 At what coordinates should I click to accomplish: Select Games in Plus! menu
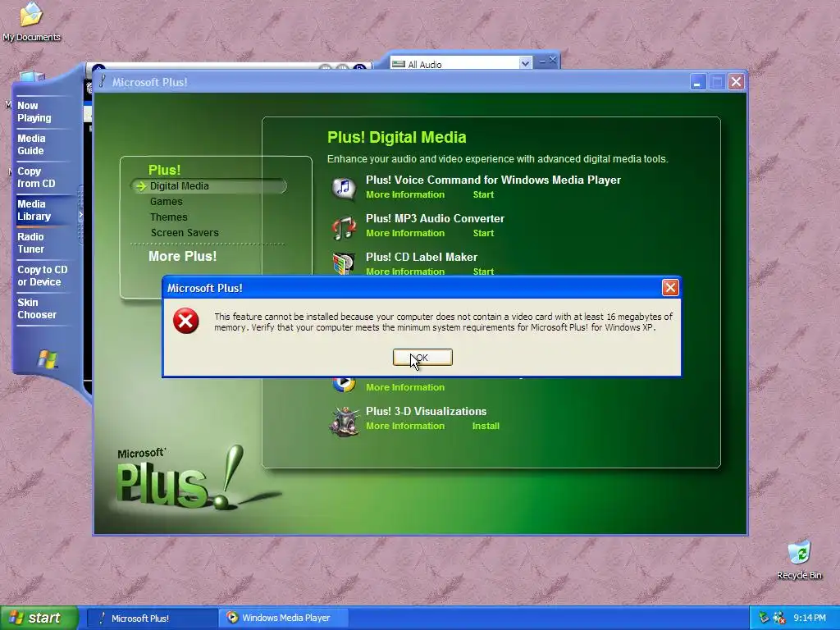[166, 202]
